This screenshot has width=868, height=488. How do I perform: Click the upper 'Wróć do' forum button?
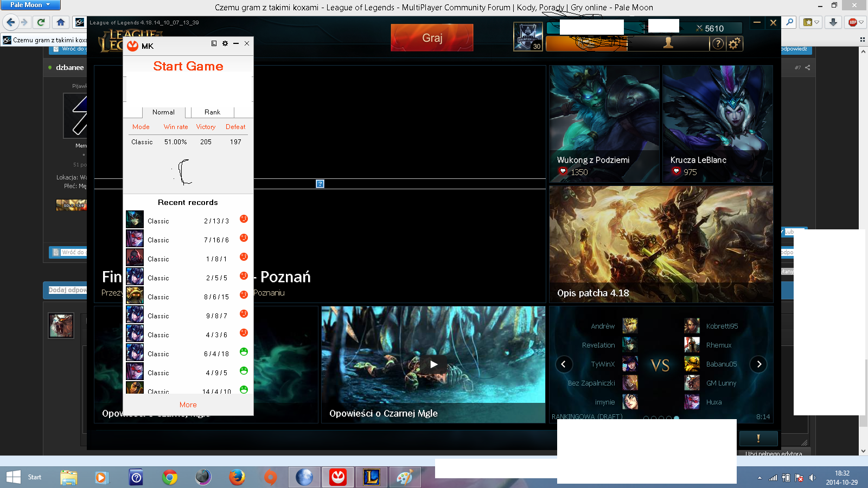(68, 49)
